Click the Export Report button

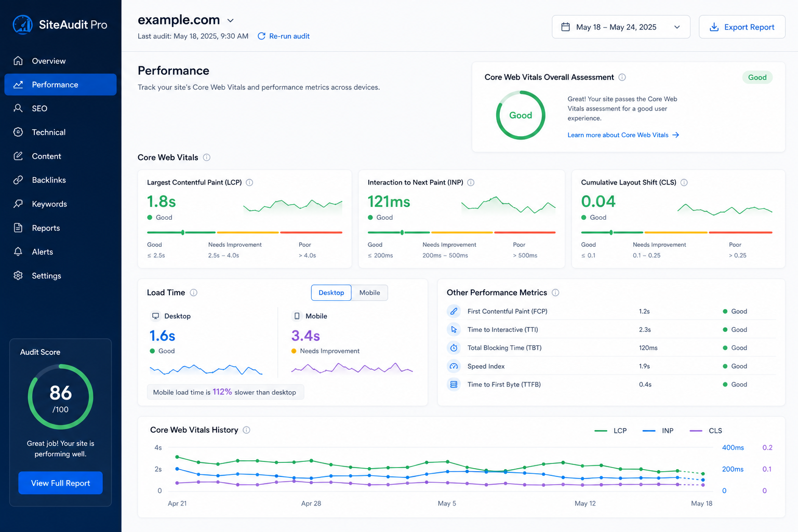(x=742, y=27)
